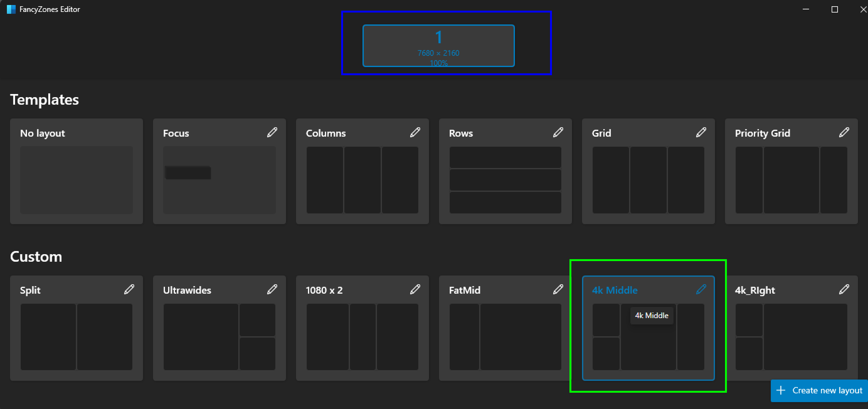This screenshot has width=868, height=409.
Task: Edit the Rows template
Action: tap(558, 132)
